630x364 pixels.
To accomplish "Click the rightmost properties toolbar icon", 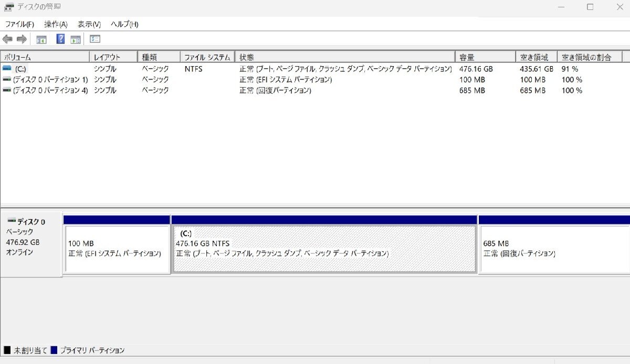I will [x=95, y=39].
